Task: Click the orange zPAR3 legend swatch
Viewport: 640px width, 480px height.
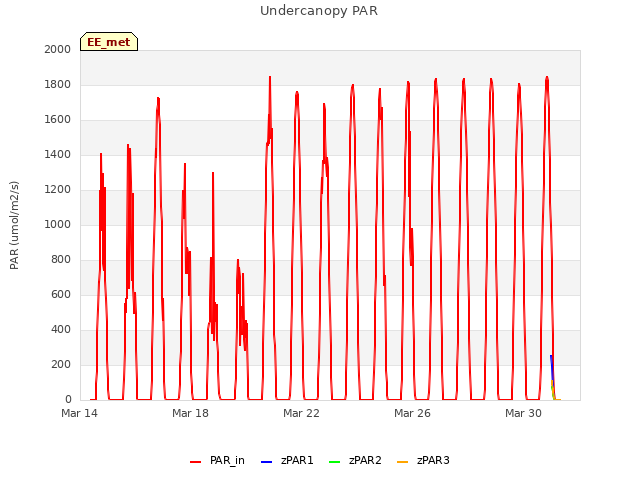Action: (402, 462)
